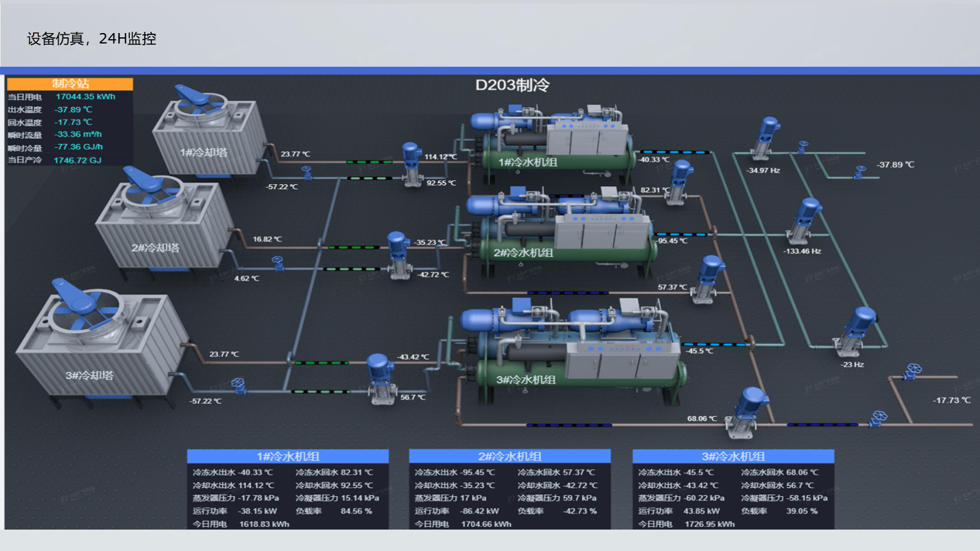The image size is (980, 551).
Task: Click the 2#冷水机组 chiller machine in diagram
Action: tap(557, 230)
